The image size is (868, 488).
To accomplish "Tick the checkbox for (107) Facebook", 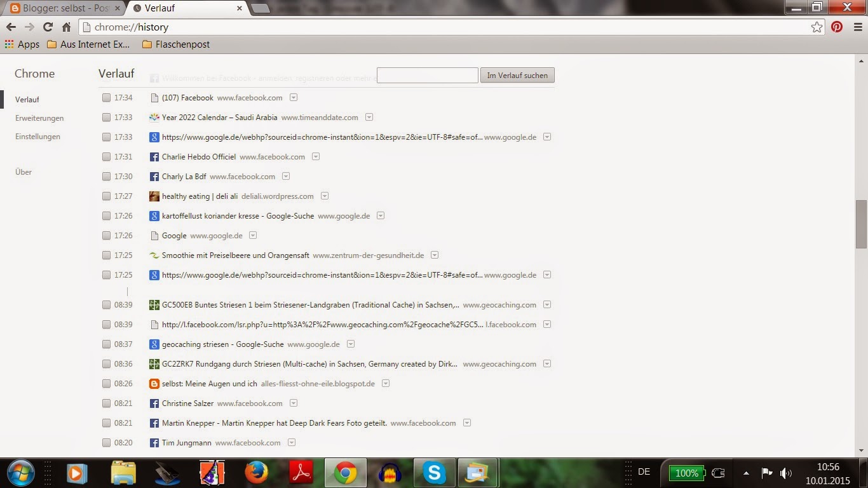I will point(106,98).
